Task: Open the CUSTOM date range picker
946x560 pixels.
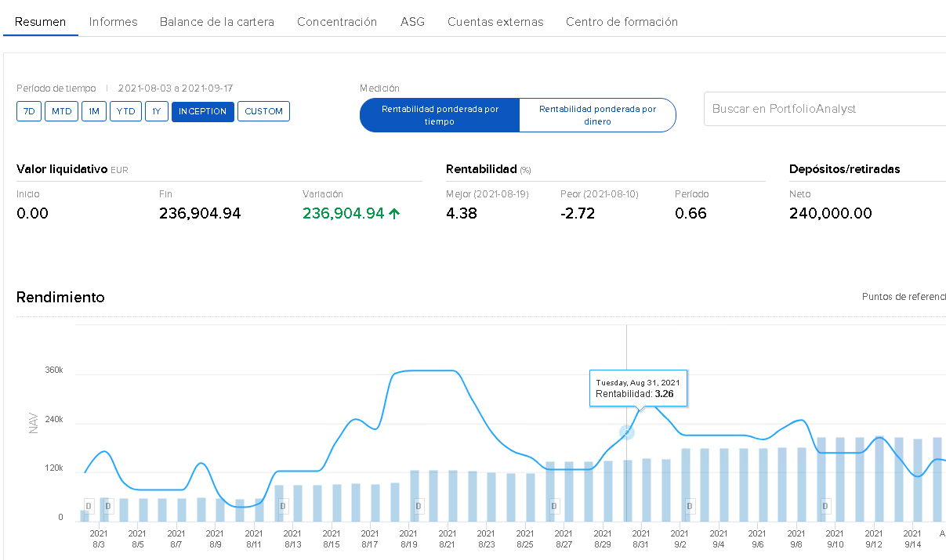Action: 263,111
